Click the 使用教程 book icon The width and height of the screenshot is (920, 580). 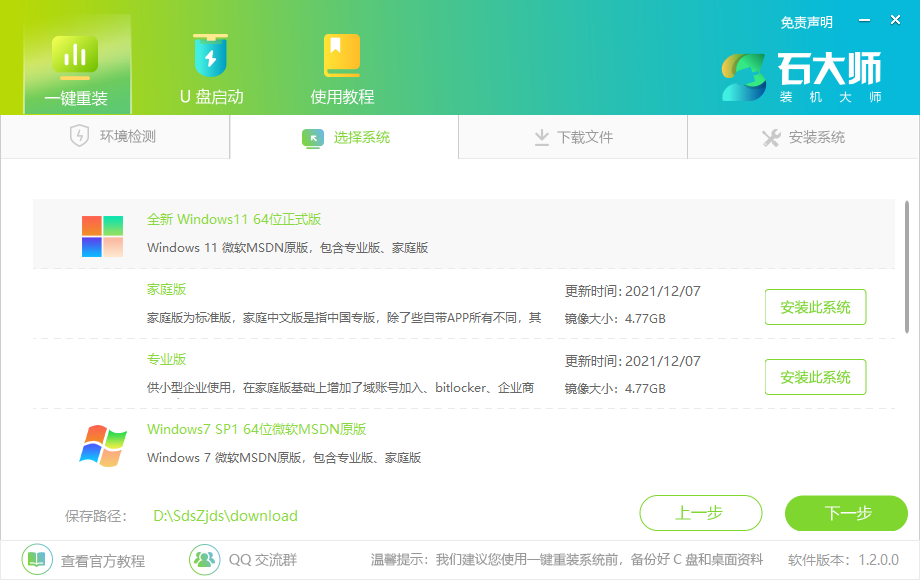click(342, 55)
